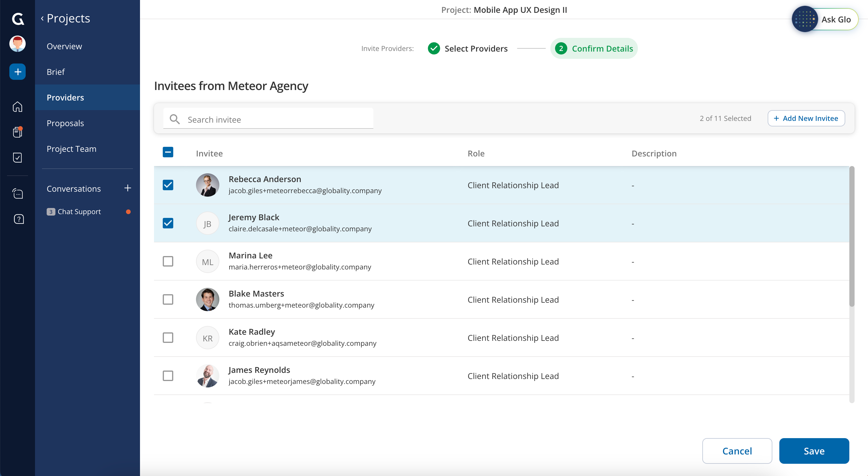Screen dimensions: 868x476
Task: Click Add New Invitee button
Action: click(806, 119)
